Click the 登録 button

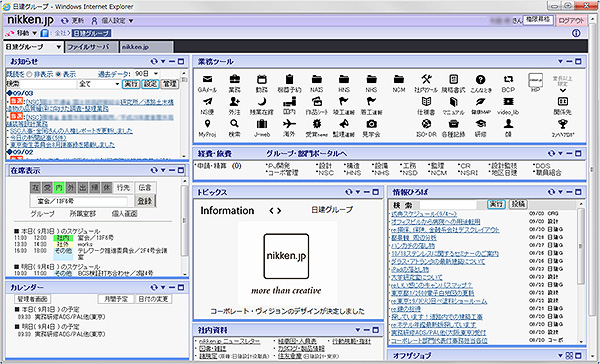click(x=145, y=201)
